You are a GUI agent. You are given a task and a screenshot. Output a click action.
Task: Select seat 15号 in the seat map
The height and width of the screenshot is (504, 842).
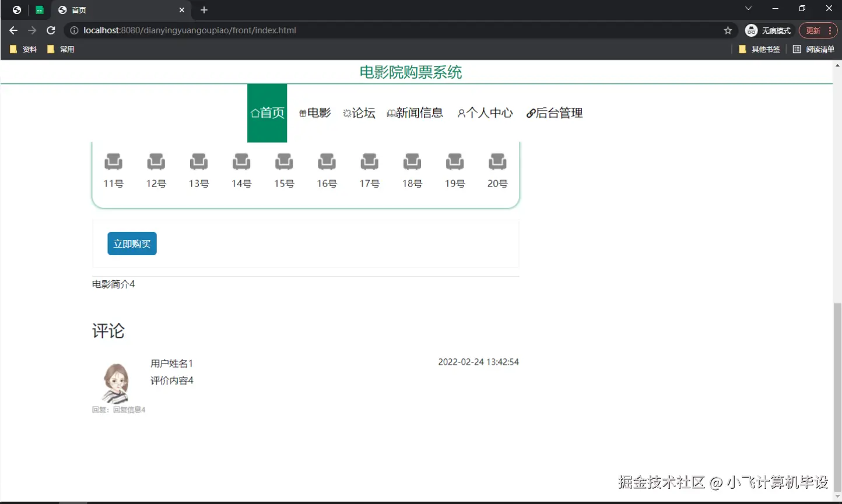[284, 162]
